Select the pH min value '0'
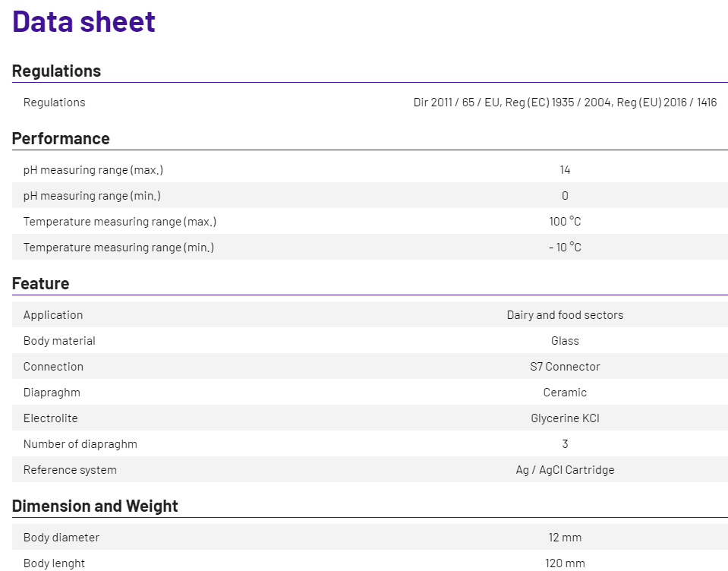728x571 pixels. point(565,196)
